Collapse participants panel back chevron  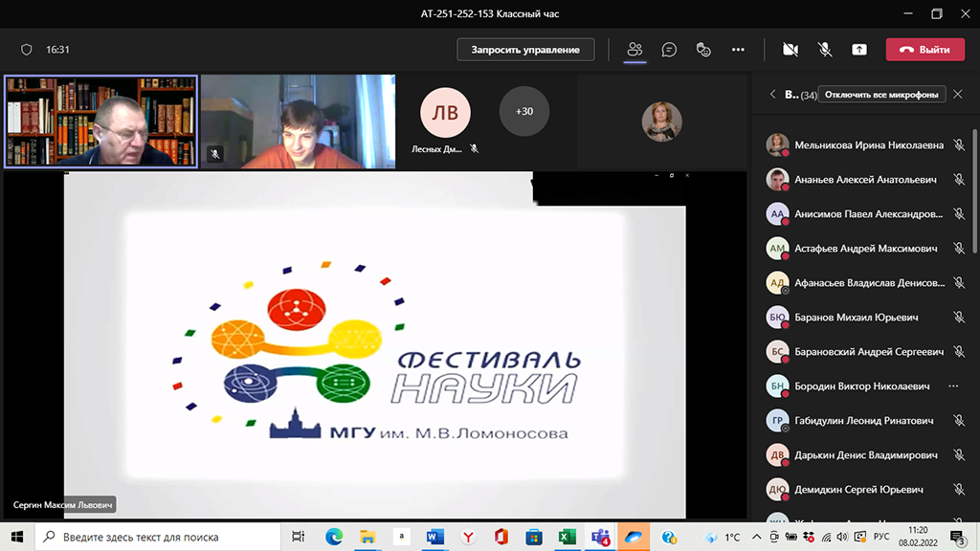[x=772, y=95]
